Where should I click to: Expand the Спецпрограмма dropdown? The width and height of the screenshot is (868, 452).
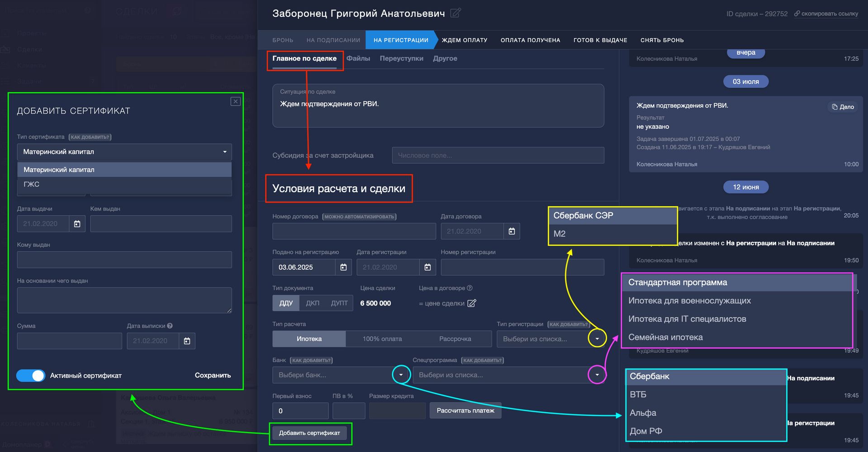pos(597,375)
